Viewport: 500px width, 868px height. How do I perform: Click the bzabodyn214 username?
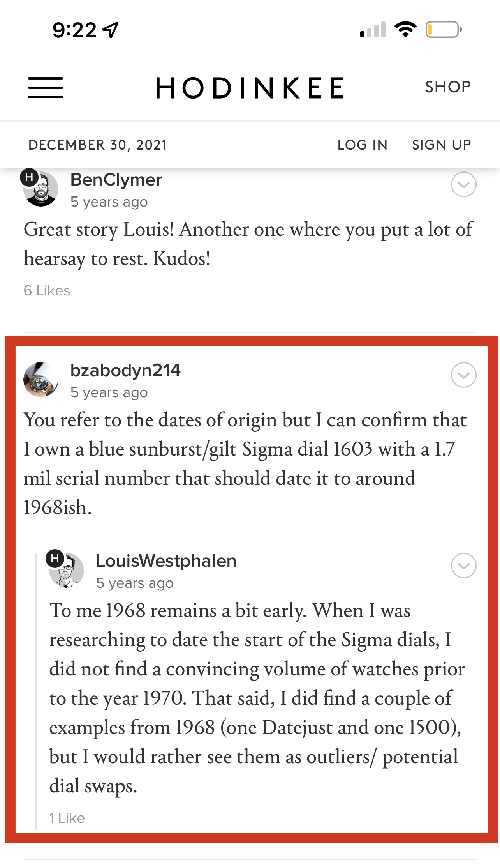pyautogui.click(x=125, y=370)
